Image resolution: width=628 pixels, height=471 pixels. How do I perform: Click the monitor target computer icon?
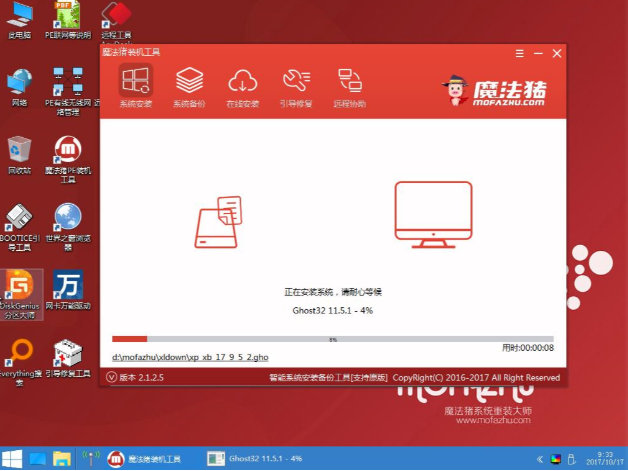(433, 215)
